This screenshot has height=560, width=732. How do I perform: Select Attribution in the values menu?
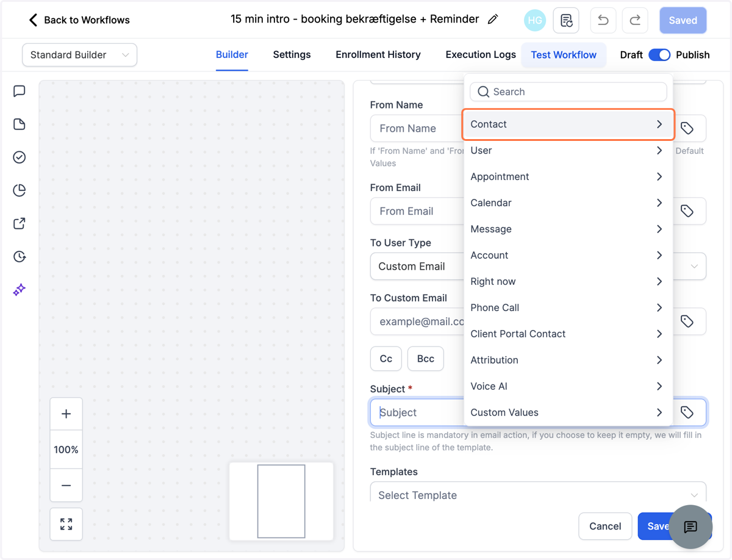point(568,361)
